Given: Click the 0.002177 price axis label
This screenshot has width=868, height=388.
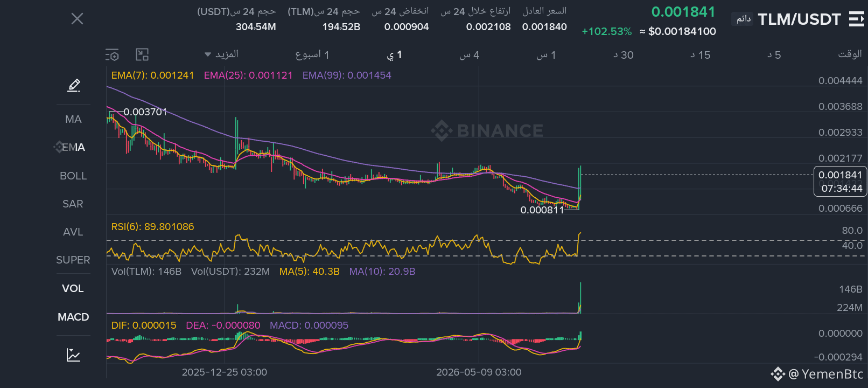Looking at the screenshot, I should [841, 158].
